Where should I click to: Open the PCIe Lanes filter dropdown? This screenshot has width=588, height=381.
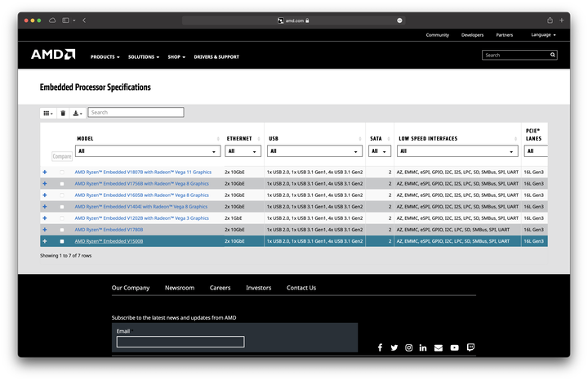[536, 151]
